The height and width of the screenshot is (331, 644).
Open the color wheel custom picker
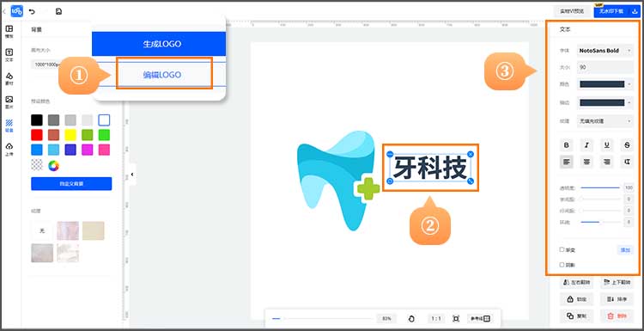click(x=53, y=165)
